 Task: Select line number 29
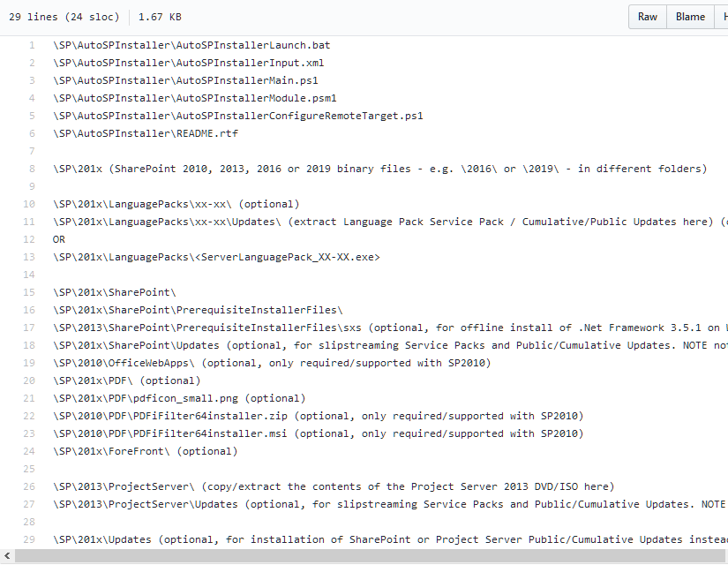tap(29, 539)
